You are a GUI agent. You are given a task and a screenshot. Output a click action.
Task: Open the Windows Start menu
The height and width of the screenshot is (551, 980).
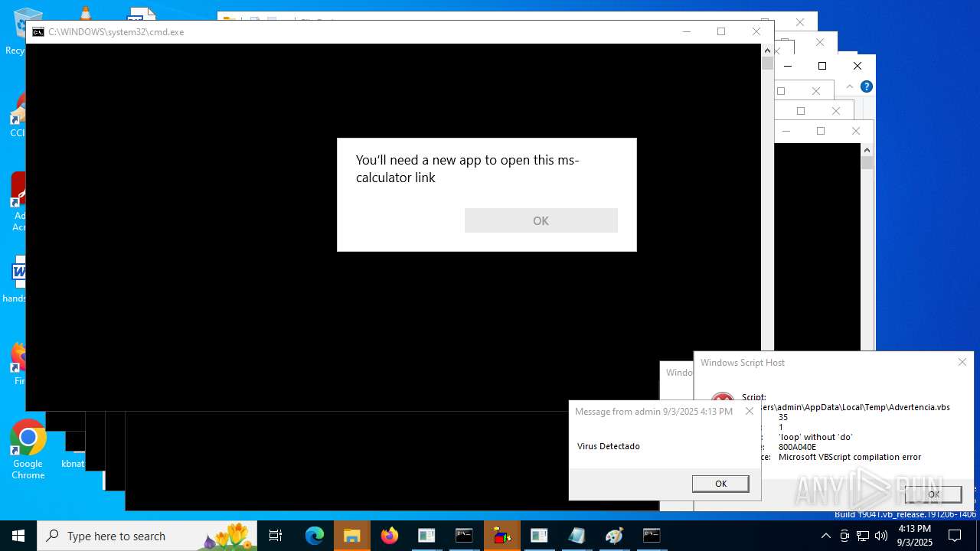[x=18, y=536]
